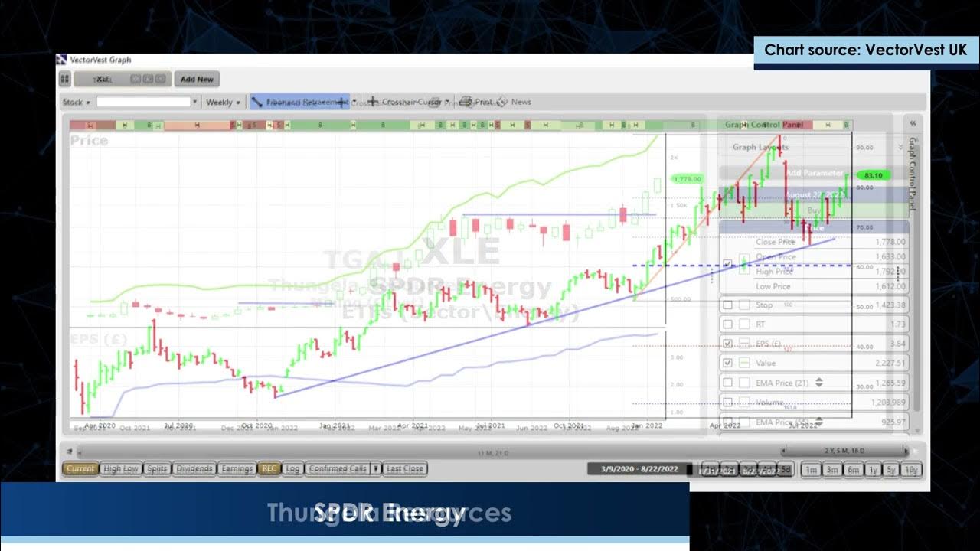
Task: Click the Value green line swatch
Action: click(744, 363)
